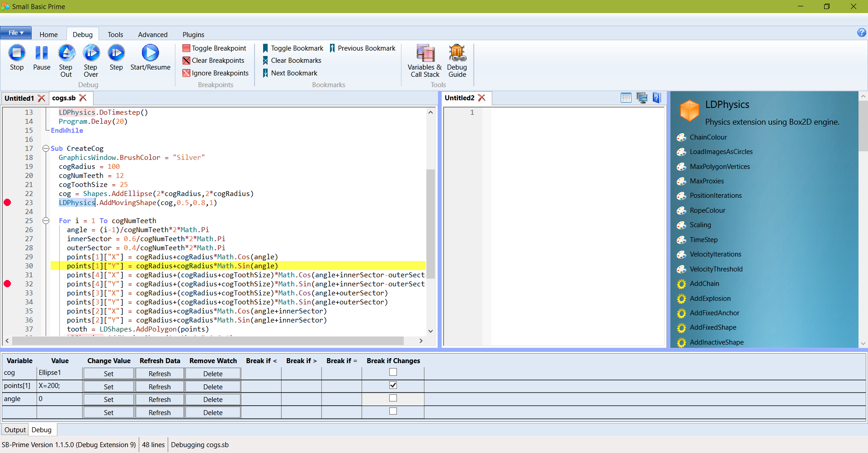This screenshot has width=868, height=453.
Task: Click Delete for the angle watch
Action: 212,400
